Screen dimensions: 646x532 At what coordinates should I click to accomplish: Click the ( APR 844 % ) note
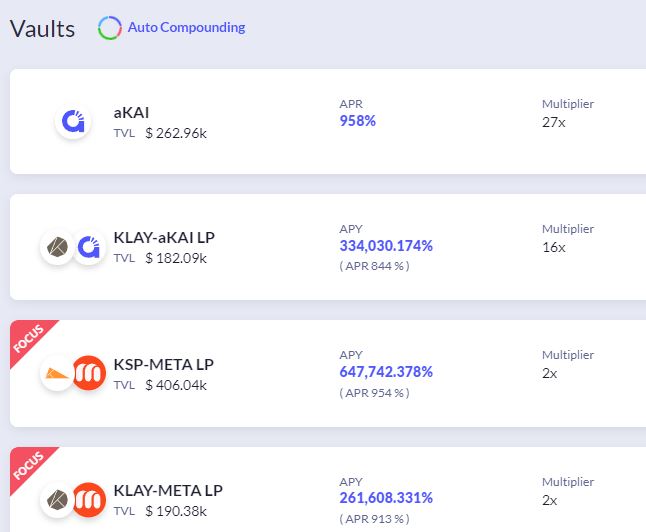(374, 266)
